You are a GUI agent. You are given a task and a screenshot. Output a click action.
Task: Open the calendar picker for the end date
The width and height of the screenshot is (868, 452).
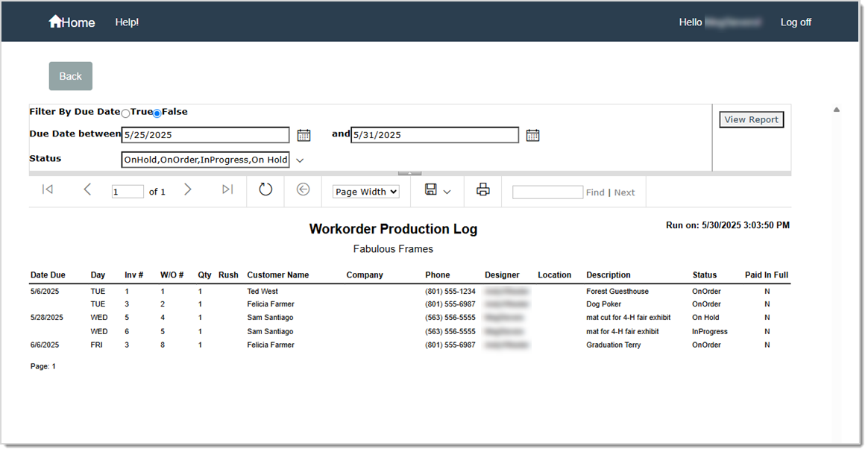[x=532, y=134]
